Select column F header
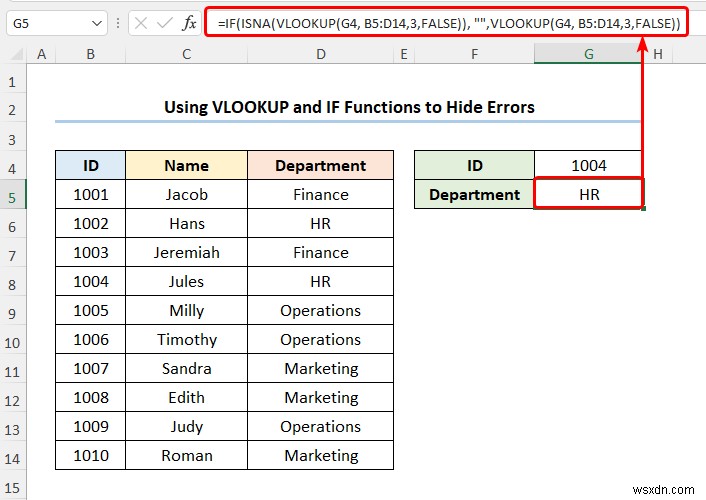The width and height of the screenshot is (706, 500). pyautogui.click(x=474, y=55)
